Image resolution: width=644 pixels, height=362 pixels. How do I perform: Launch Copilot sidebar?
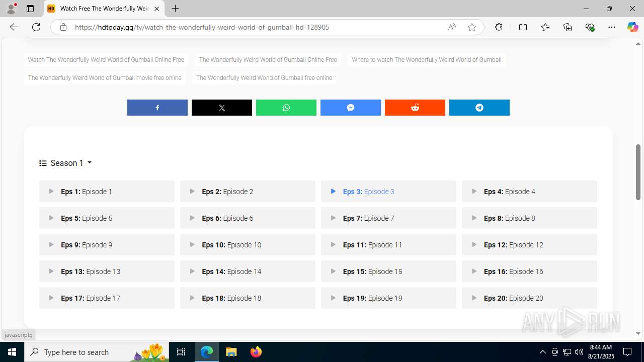632,27
